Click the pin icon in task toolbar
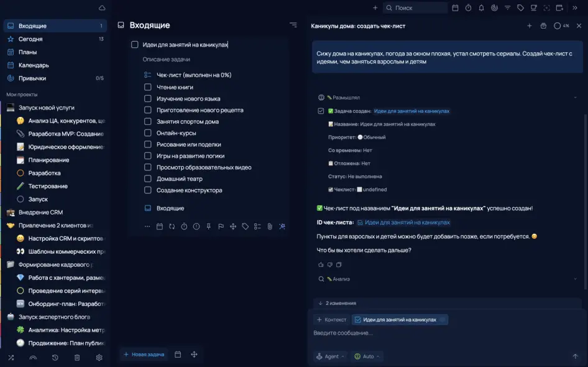This screenshot has height=367, width=588. (209, 226)
